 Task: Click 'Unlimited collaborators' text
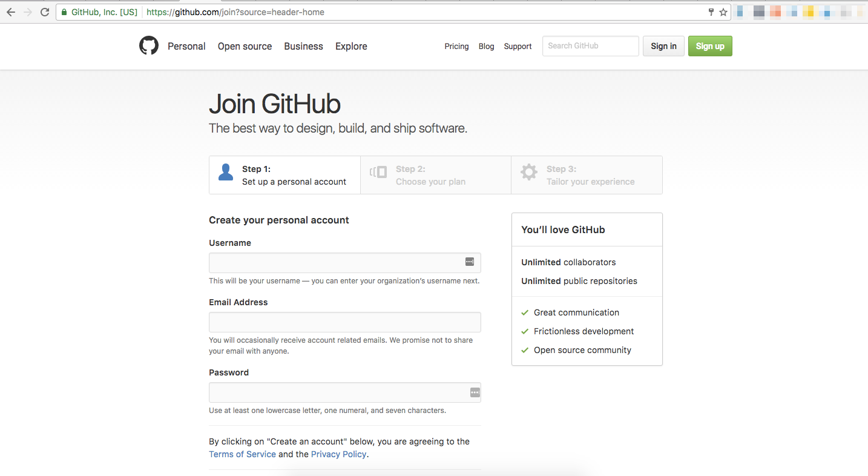(568, 262)
